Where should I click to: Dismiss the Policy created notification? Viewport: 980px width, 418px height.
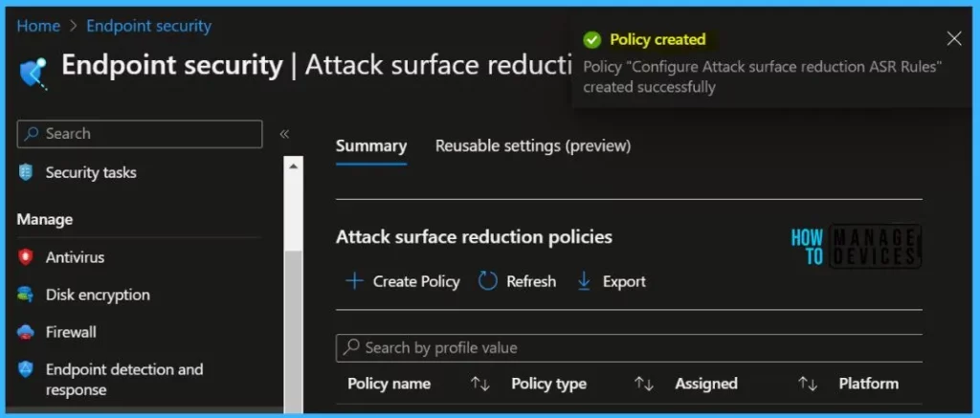tap(954, 38)
